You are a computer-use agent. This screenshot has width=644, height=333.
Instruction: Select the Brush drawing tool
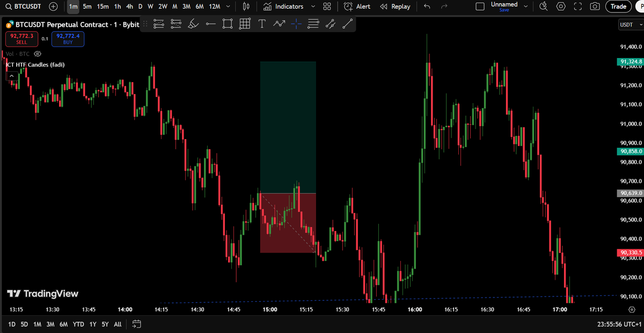[x=193, y=24]
